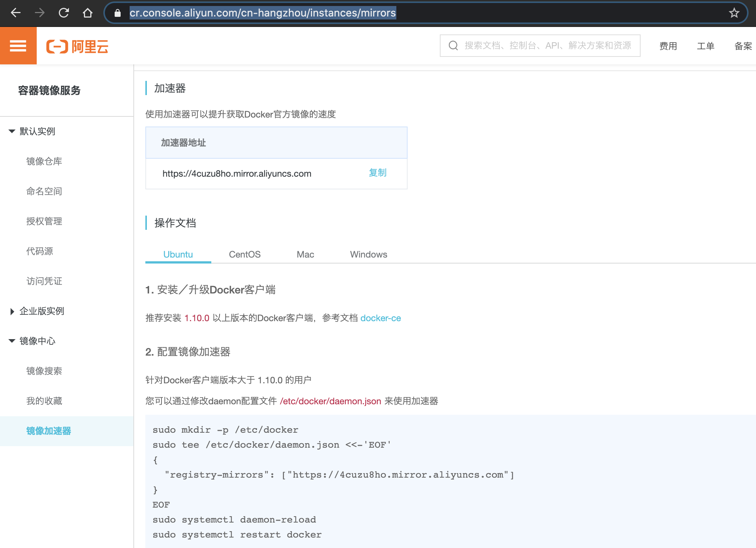Screen dimensions: 756x548
Task: Open 代码源 in sidebar
Action: tap(40, 251)
